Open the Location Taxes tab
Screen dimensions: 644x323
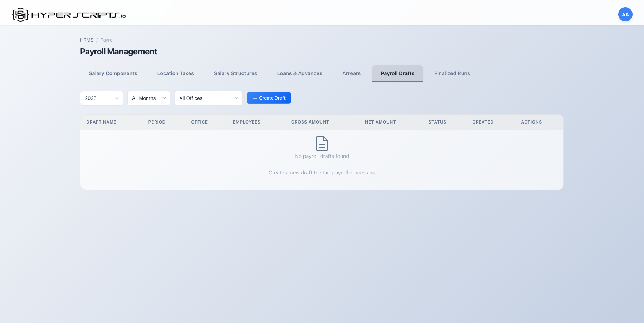click(175, 73)
